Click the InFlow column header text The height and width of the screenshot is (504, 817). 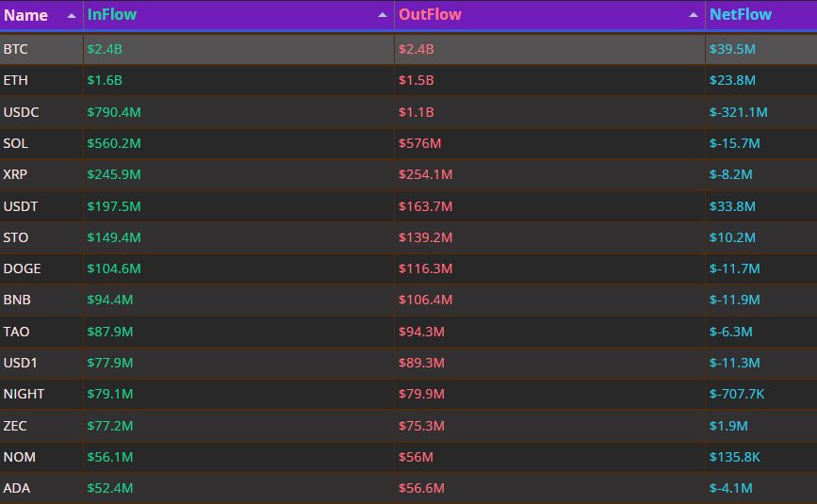click(111, 15)
